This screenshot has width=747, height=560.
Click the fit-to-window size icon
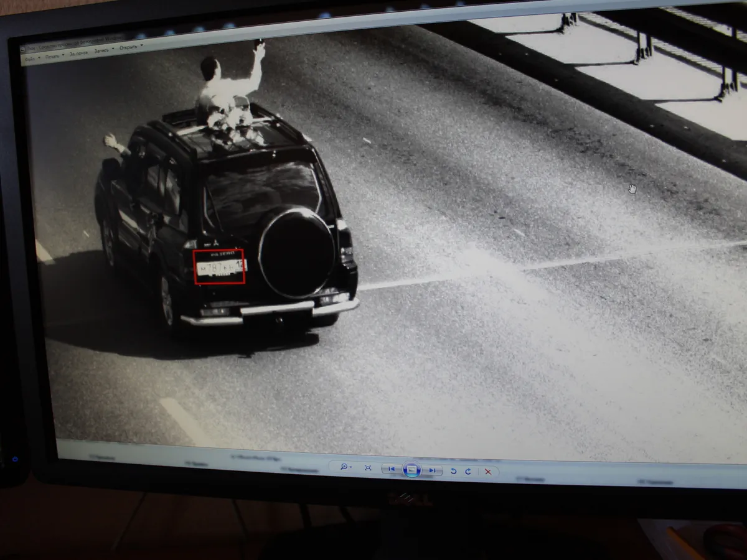point(368,468)
